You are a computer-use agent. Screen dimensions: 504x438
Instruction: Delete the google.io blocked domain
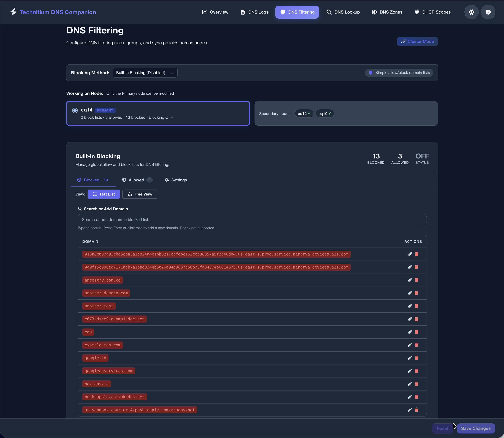[417, 358]
